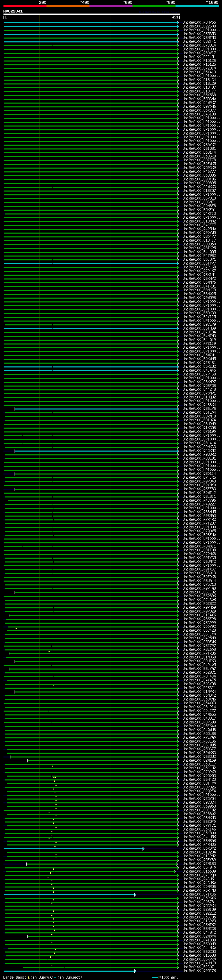Select the UniRef100_Q7PL68 label
Screen dimensions: 222x980
(x=199, y=267)
